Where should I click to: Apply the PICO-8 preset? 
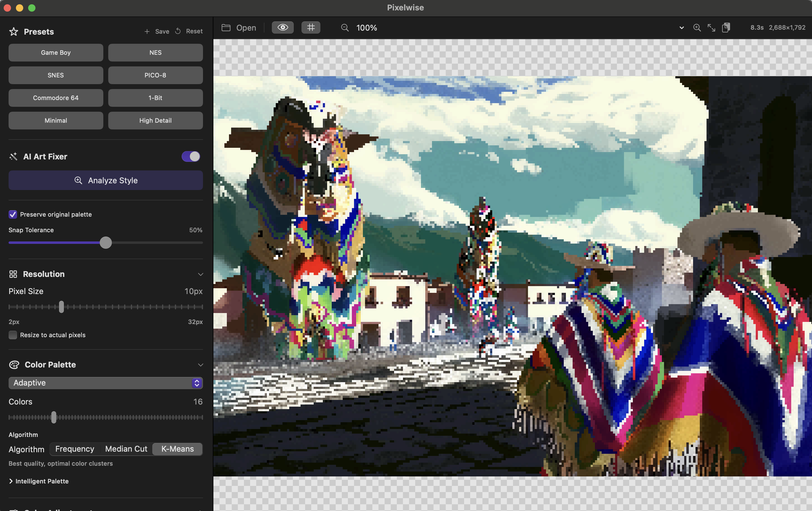click(x=155, y=75)
